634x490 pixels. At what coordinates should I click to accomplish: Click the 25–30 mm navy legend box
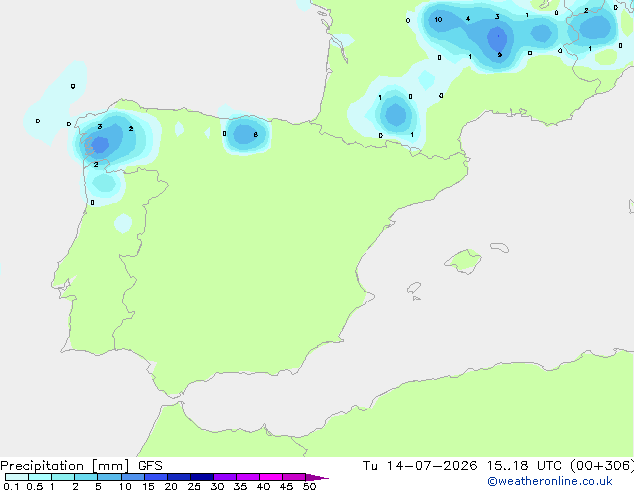click(x=202, y=477)
